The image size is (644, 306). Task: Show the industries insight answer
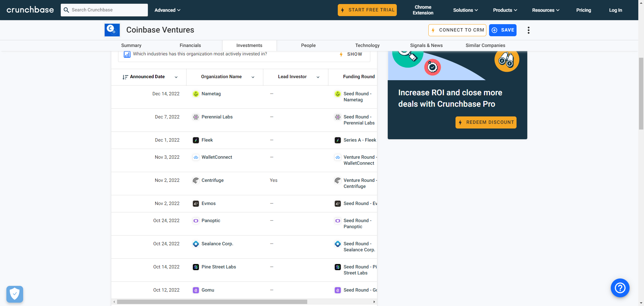(x=351, y=54)
